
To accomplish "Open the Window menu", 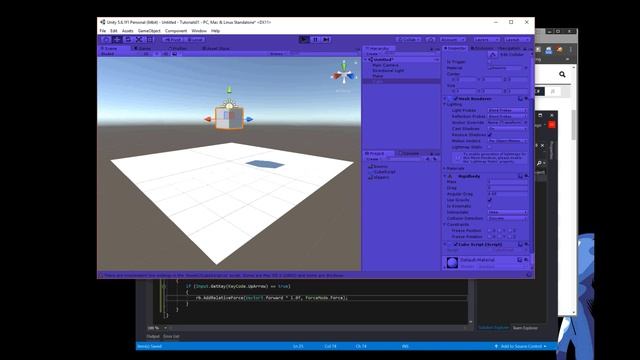I will point(199,31).
